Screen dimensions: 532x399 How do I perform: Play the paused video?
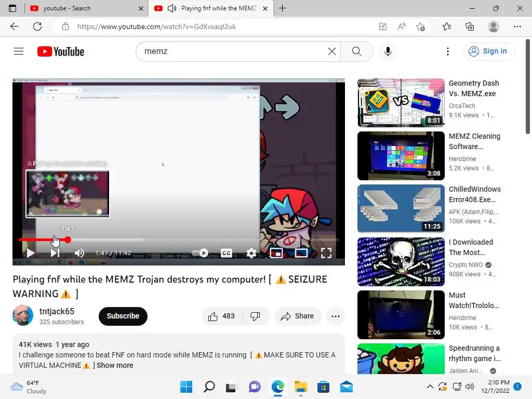coord(31,253)
